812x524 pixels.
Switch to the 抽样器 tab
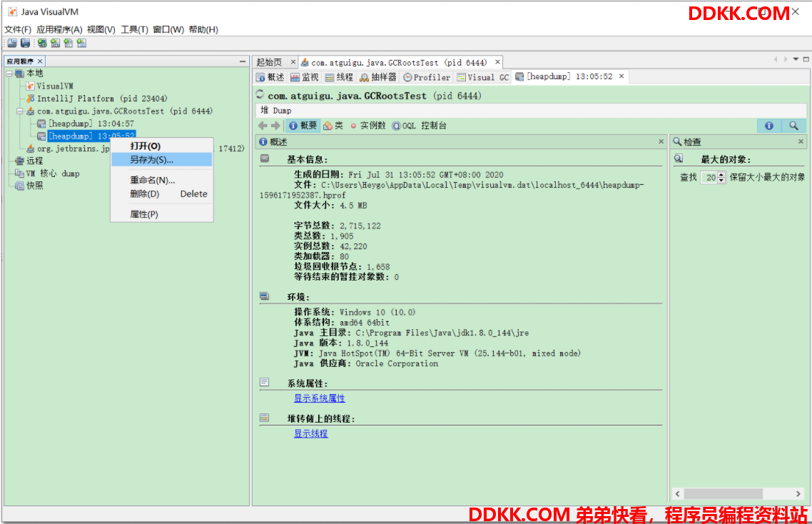tap(378, 77)
